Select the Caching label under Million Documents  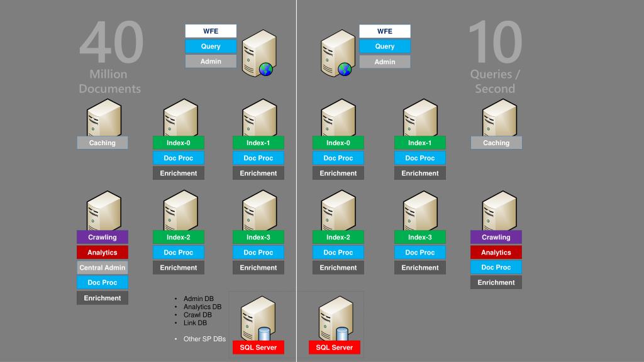(103, 143)
